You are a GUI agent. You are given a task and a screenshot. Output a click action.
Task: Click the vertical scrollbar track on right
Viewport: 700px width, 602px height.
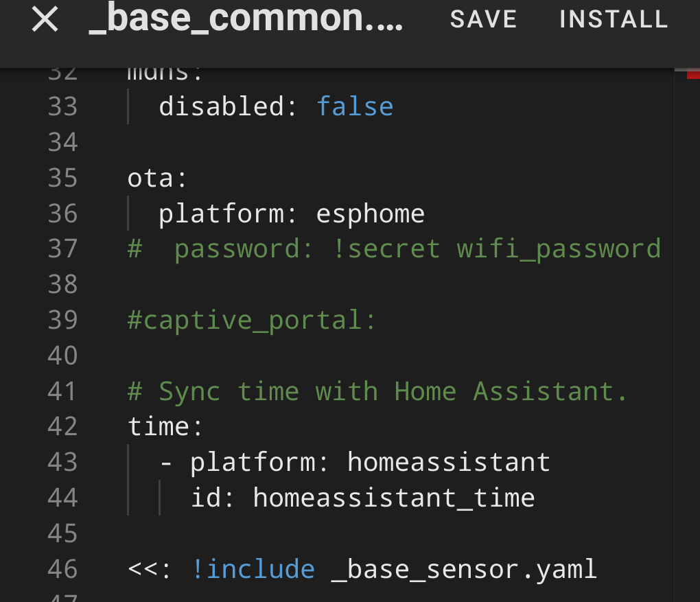(x=687, y=335)
